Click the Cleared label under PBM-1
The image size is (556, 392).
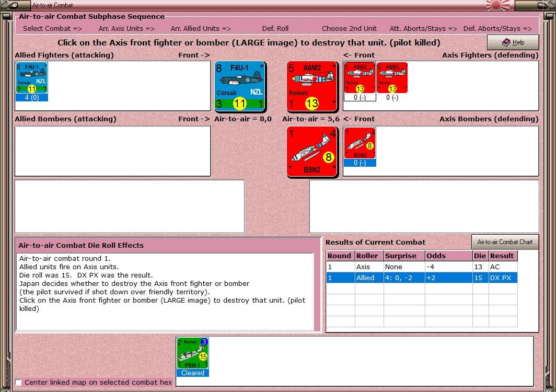click(x=192, y=373)
